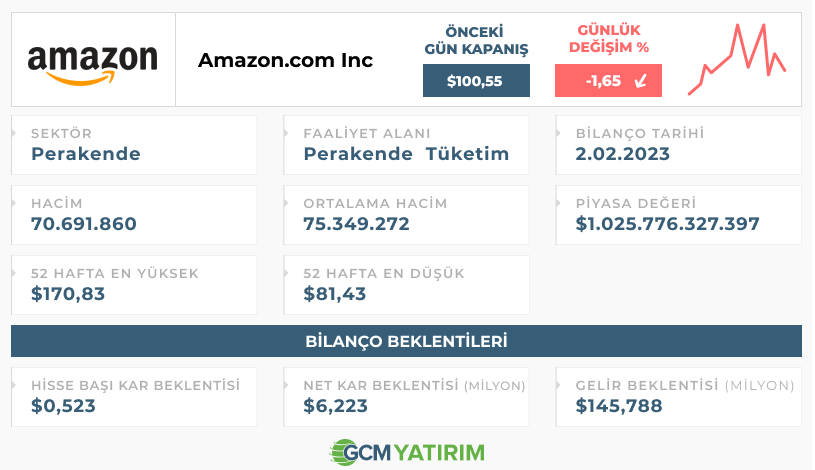Click the ORTALAMA HACİM value 75.349.272

pos(356,224)
